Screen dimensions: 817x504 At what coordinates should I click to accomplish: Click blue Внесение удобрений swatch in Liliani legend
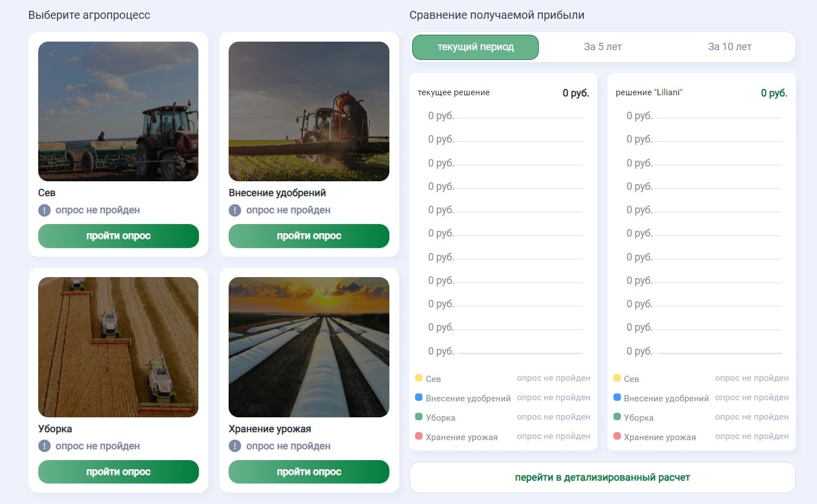click(617, 397)
